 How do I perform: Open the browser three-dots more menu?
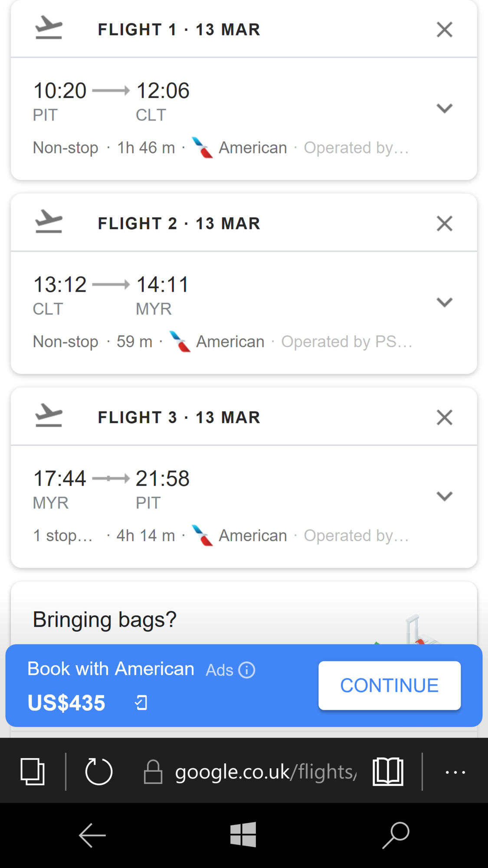point(455,772)
